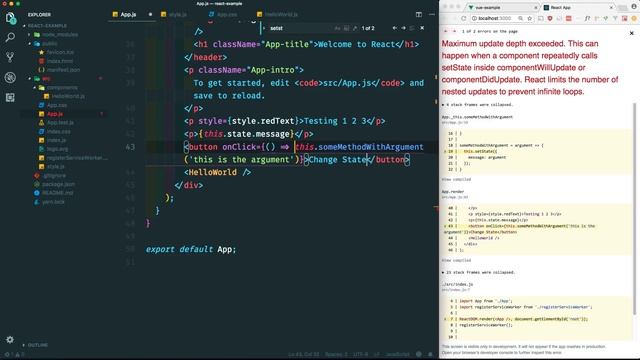
Task: Toggle Match Whole Word in the find widget
Action: pos(346,28)
